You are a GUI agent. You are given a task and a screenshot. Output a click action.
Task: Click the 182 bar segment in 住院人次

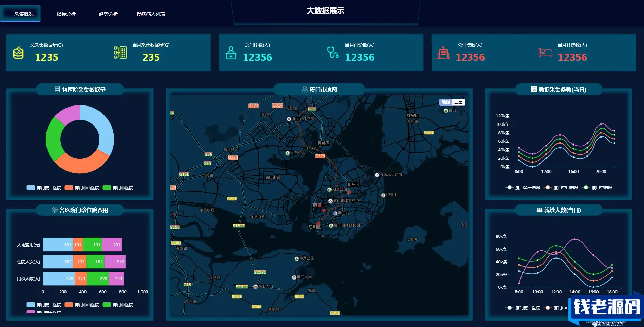click(x=95, y=262)
